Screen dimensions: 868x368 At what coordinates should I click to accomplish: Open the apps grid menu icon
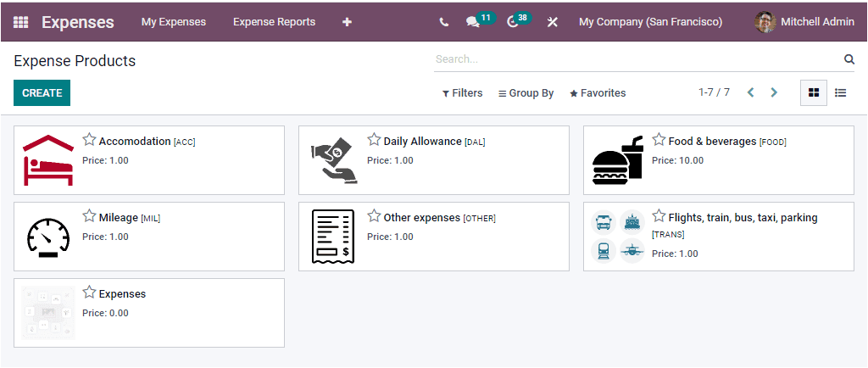20,22
